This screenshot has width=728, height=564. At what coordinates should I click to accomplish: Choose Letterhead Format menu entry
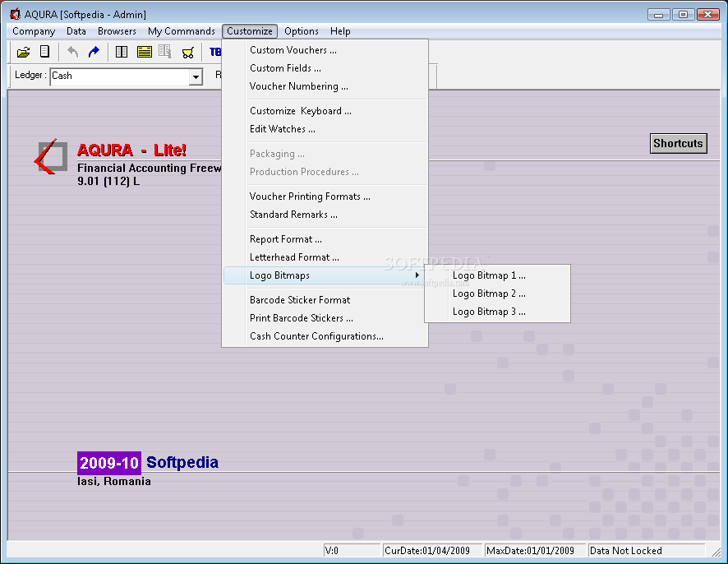[325, 257]
